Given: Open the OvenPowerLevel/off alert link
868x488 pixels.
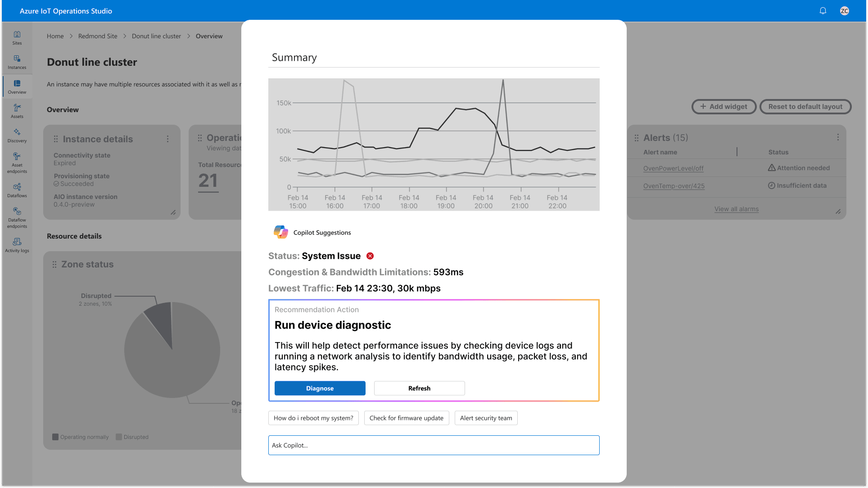Looking at the screenshot, I should click(673, 168).
